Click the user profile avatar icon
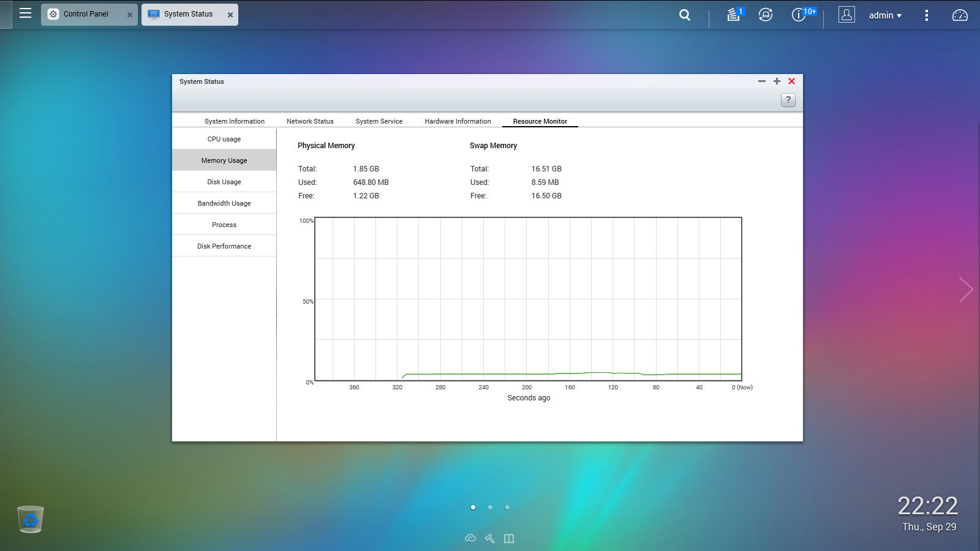This screenshot has height=551, width=980. tap(846, 15)
